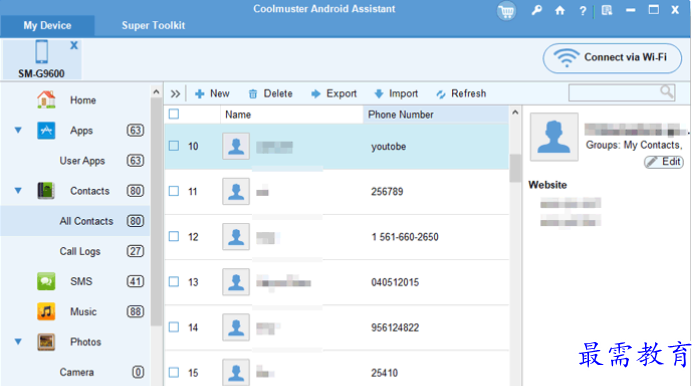Select the row with number 040512015
700x386 pixels.
point(337,282)
